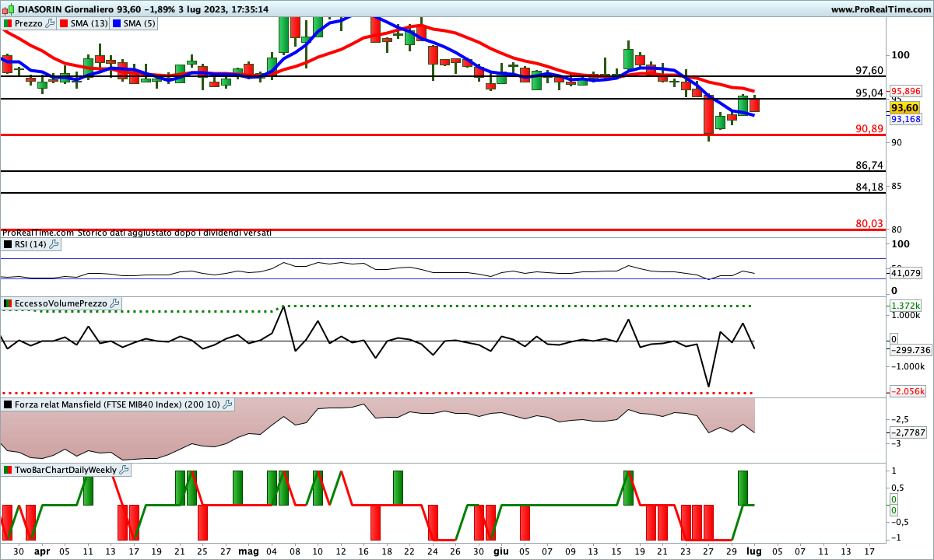This screenshot has height=560, width=934.
Task: Click the -1,89% change value in title
Action: (x=160, y=9)
